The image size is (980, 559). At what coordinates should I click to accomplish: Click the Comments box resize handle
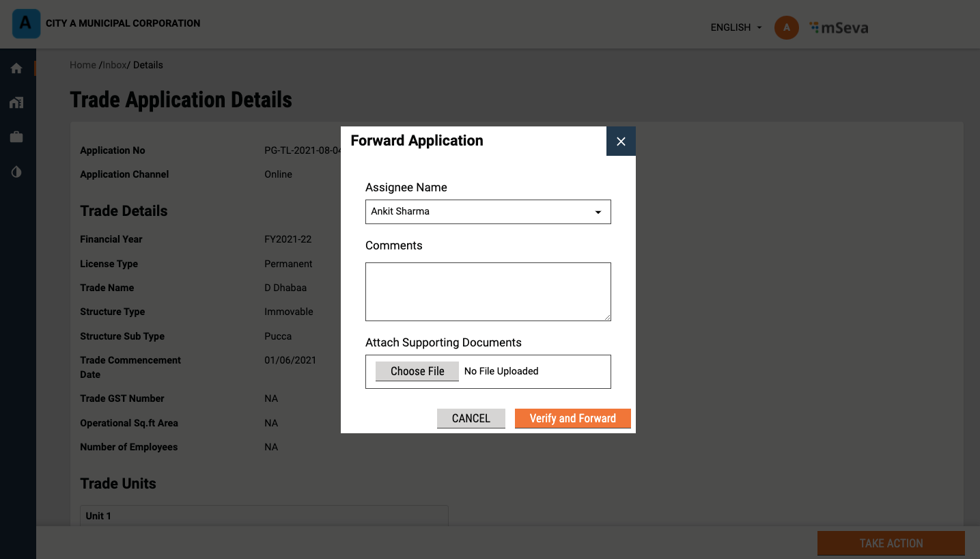(x=607, y=317)
